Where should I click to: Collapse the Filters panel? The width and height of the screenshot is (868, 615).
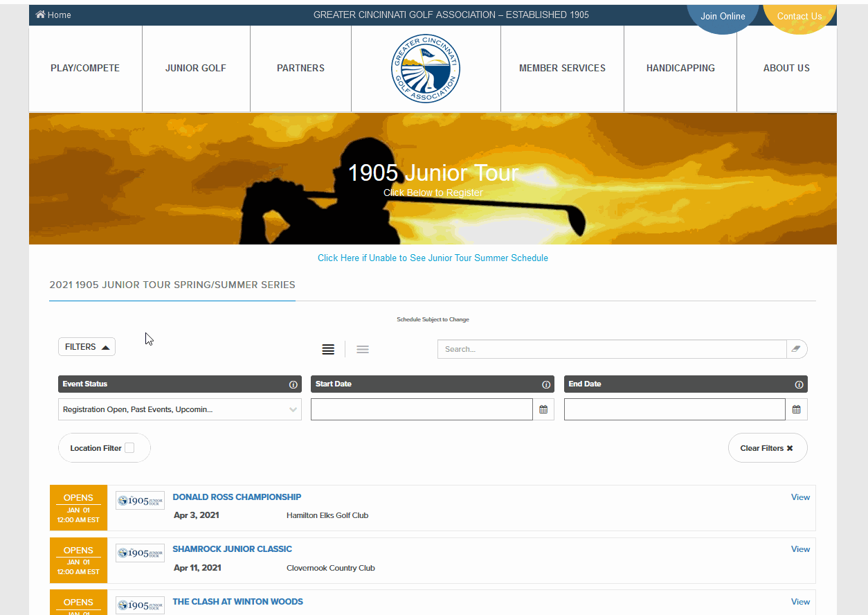[87, 347]
